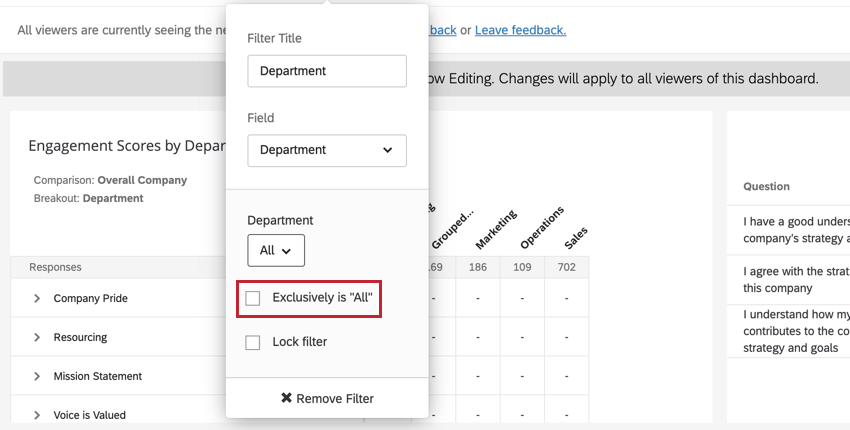Expand the Voice is Valued row
Viewport: 850px width, 430px height.
[x=37, y=415]
